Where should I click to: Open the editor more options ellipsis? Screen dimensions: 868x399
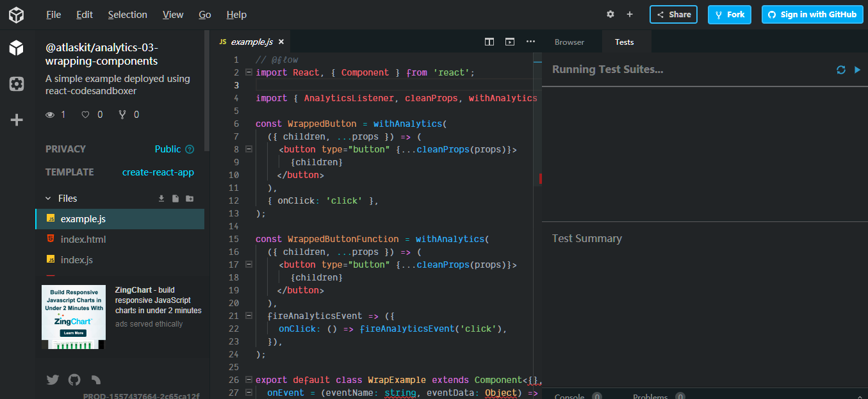[530, 42]
